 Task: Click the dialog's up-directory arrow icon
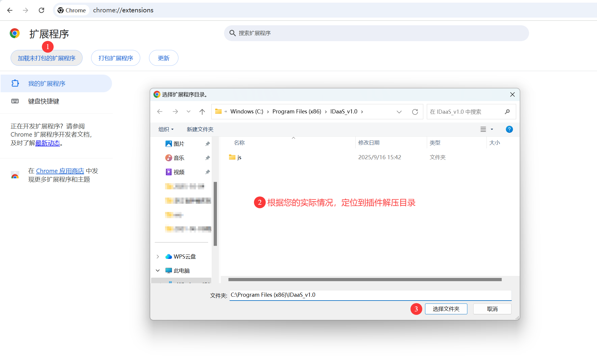tap(202, 112)
